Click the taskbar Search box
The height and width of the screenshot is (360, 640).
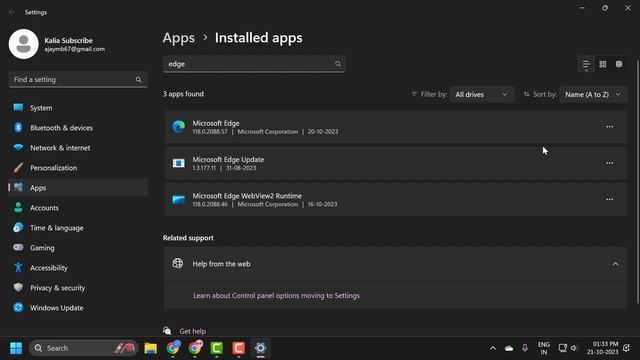point(83,348)
